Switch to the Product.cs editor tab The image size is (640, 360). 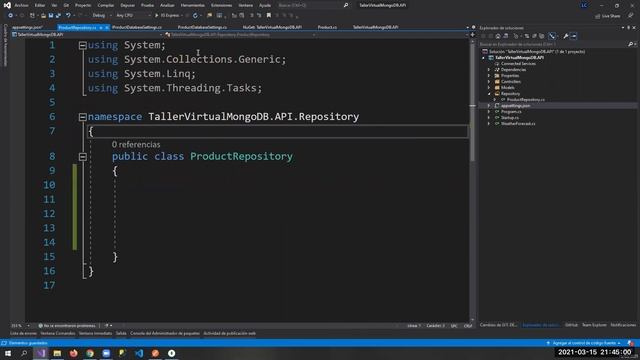click(327, 27)
